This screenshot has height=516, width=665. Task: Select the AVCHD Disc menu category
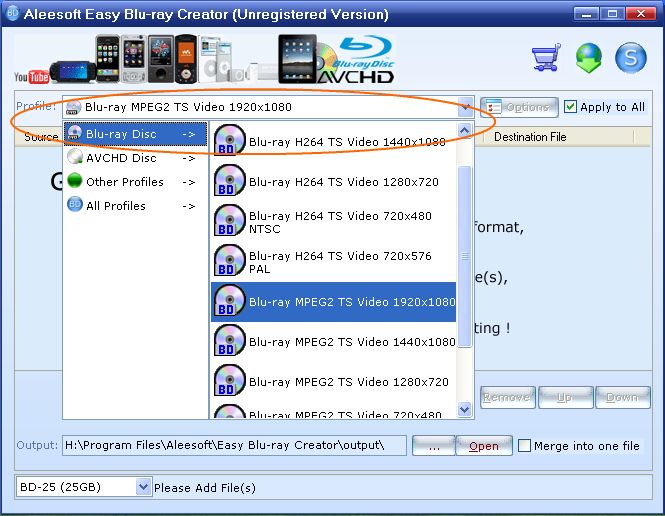[136, 158]
